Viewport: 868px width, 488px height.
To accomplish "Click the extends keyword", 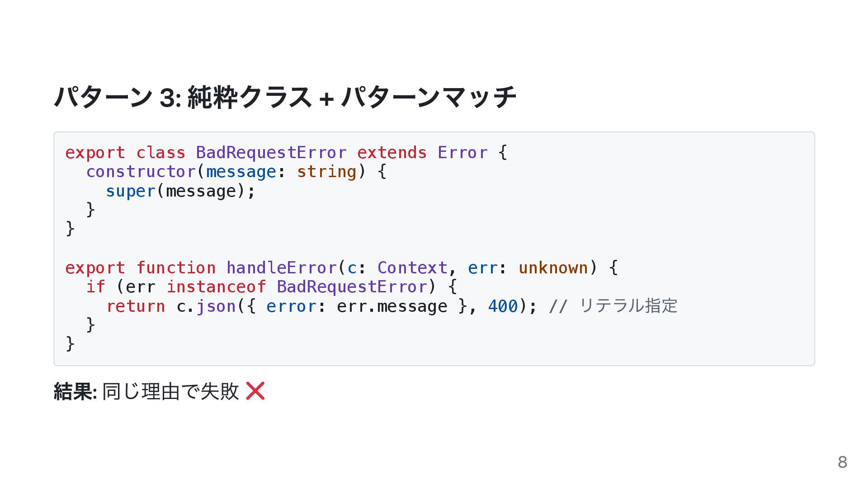I will [x=392, y=152].
